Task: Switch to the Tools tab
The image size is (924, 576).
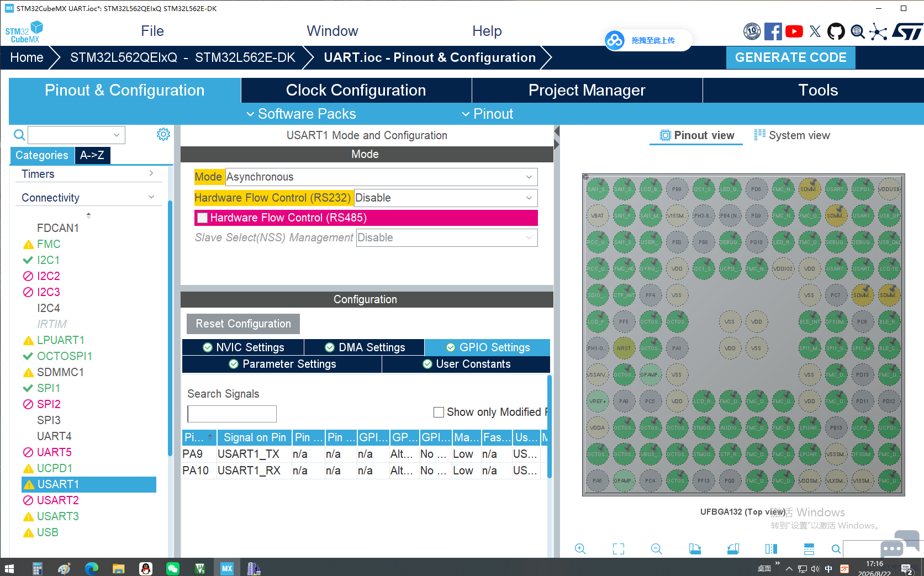Action: tap(818, 90)
